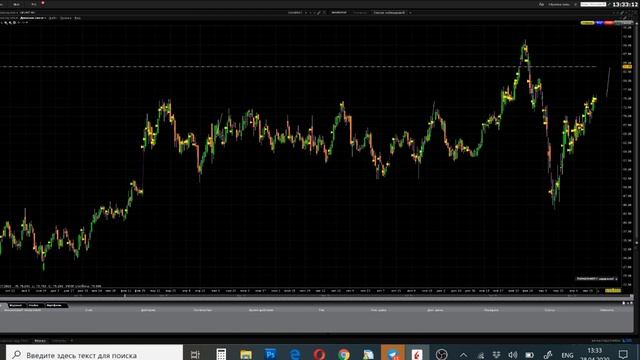Screen dimensions: 640x360
Task: Click the white input field near the clock
Action: 593,4
